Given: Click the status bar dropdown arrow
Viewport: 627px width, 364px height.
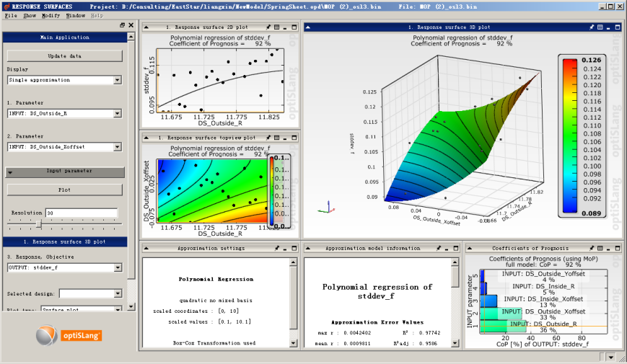Looking at the screenshot, I should pyautogui.click(x=611, y=357).
